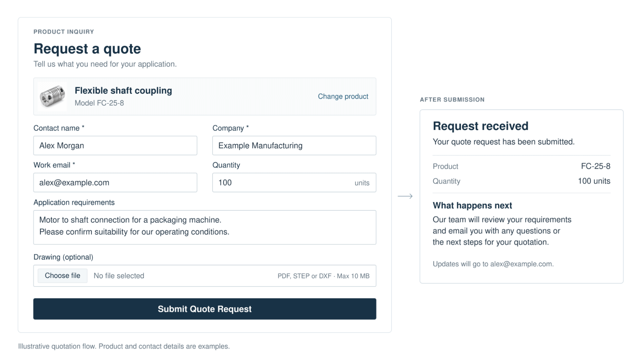Click the 'Company *' label
644x362 pixels.
click(x=230, y=128)
